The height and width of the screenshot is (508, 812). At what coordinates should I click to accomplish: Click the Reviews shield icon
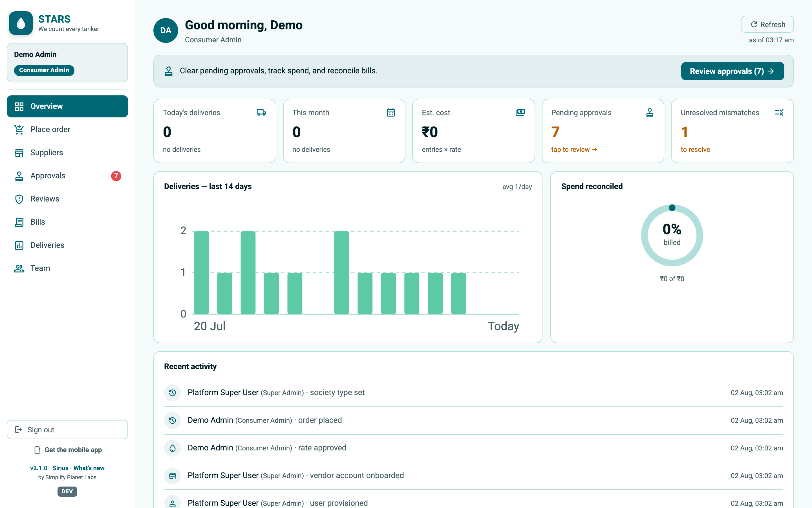(x=19, y=199)
